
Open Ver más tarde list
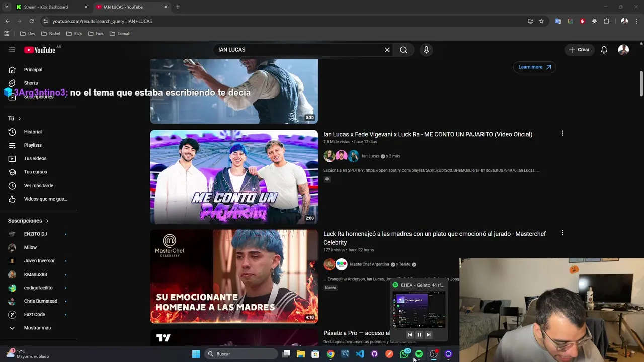pyautogui.click(x=38, y=186)
